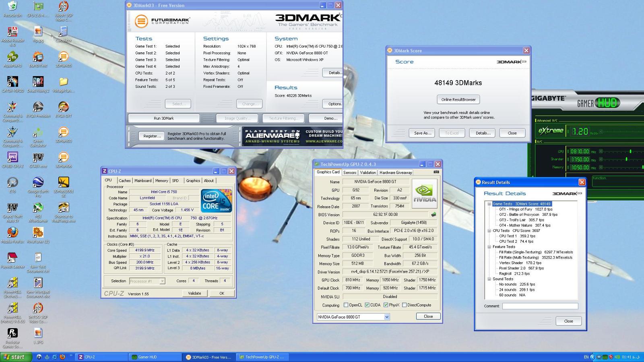Launch Green Calculator desktop shortcut
This screenshot has height=362, width=644.
(x=38, y=137)
